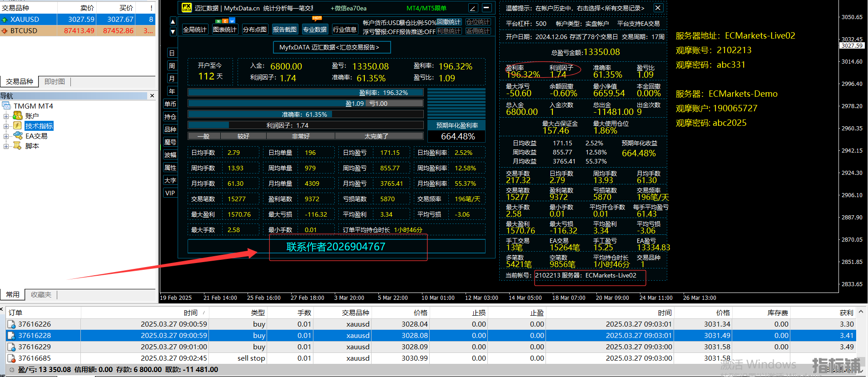Open the 收藏夹 favorites tab
The width and height of the screenshot is (868, 377).
coord(41,295)
